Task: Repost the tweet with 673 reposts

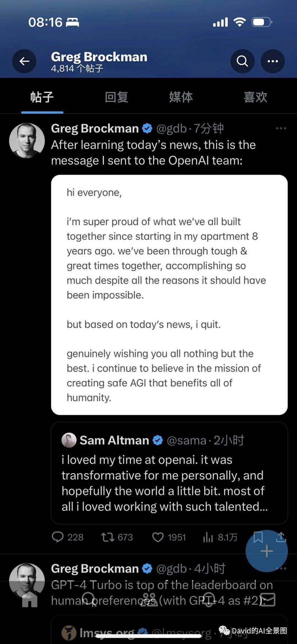Action: click(108, 537)
